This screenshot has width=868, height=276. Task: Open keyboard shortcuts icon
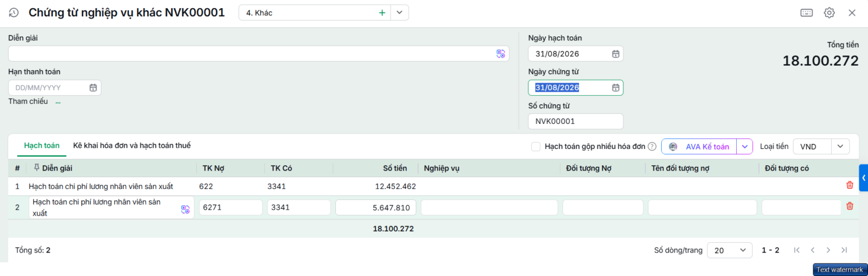[x=807, y=12]
